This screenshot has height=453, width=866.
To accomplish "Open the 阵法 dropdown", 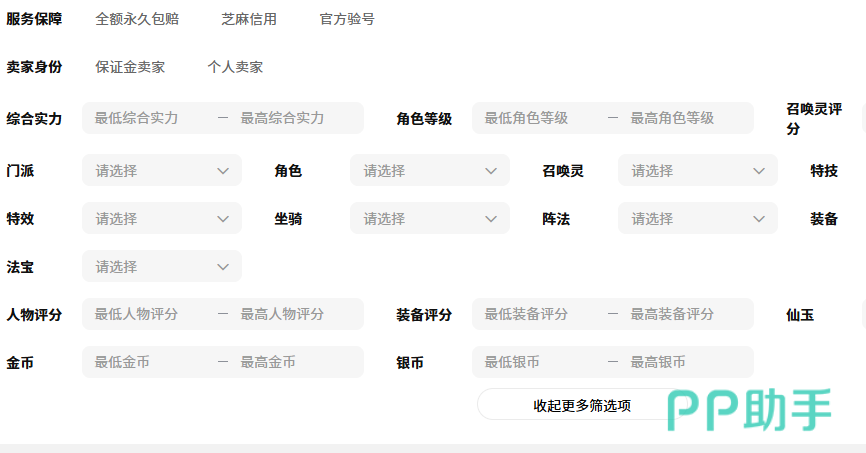I will click(x=698, y=219).
